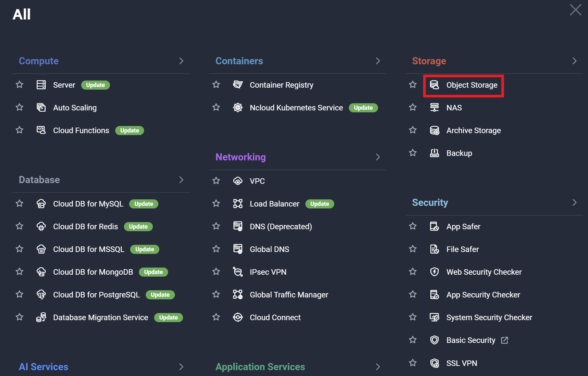
Task: Click the Object Storage icon
Action: pos(435,85)
